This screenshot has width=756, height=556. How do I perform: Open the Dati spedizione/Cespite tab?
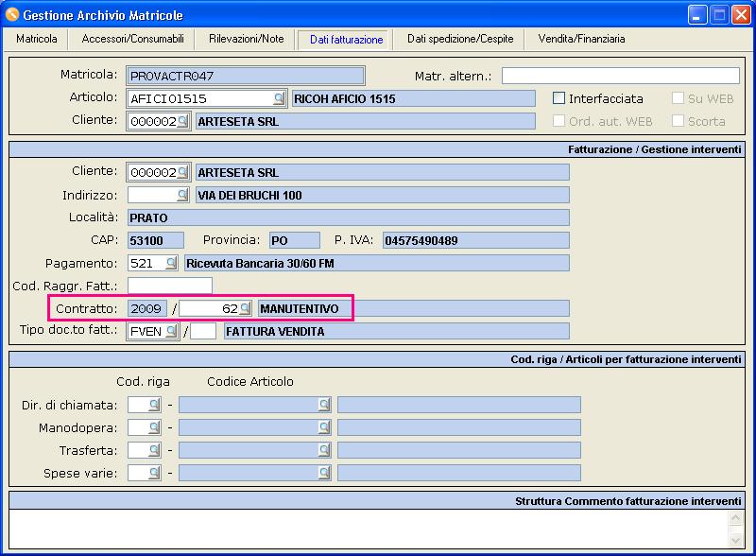click(x=460, y=39)
